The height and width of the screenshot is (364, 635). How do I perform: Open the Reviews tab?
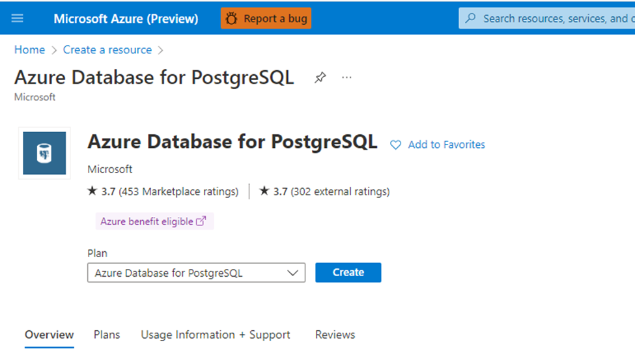(x=335, y=335)
